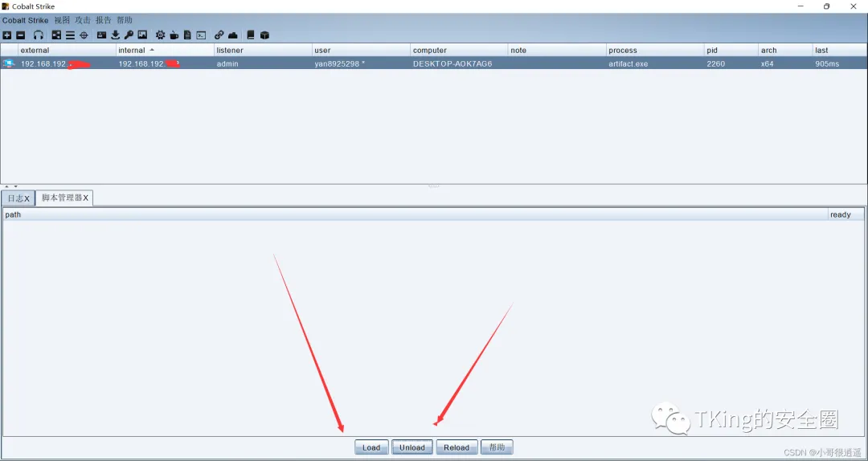
Task: Sort by the internal column header
Action: tap(165, 50)
